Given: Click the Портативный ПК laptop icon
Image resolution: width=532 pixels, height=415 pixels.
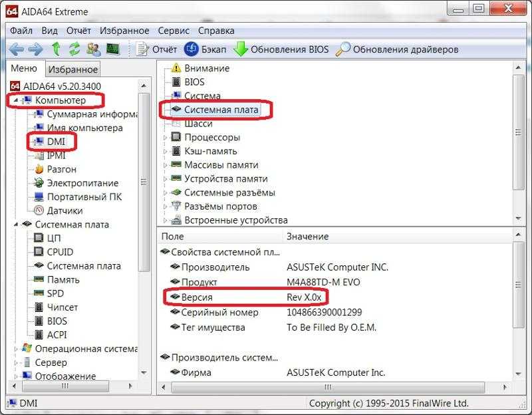Looking at the screenshot, I should 39,196.
